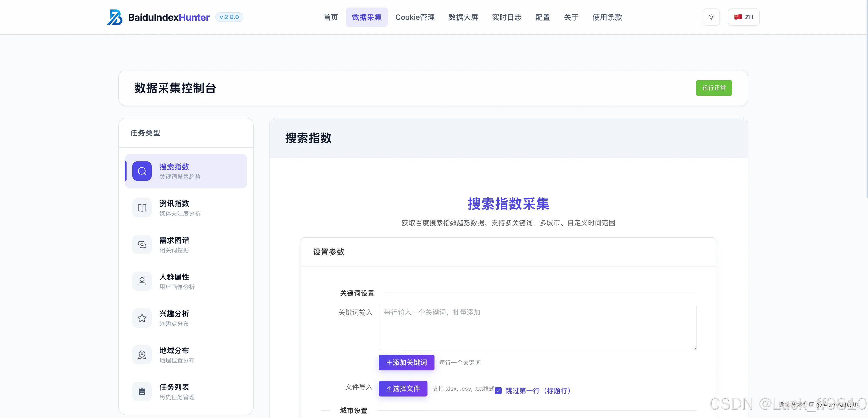Open the Cookie管理 menu item
The width and height of the screenshot is (868, 418).
415,17
